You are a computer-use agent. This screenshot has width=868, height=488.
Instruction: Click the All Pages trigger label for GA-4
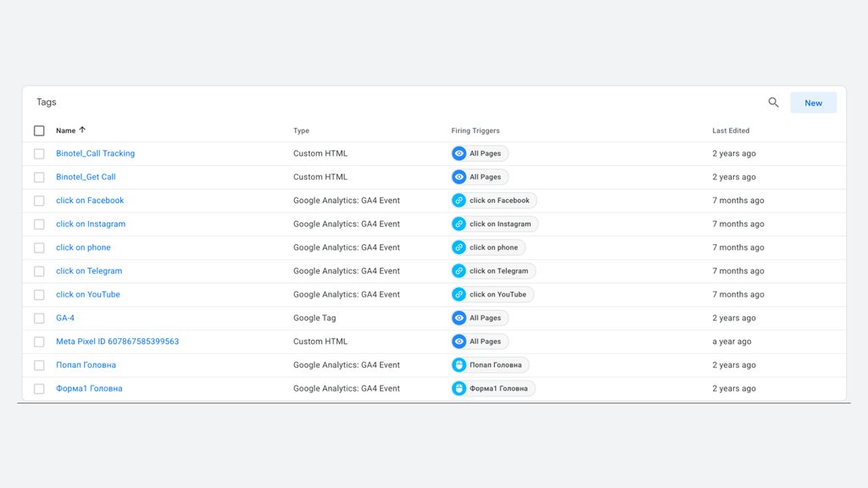pyautogui.click(x=486, y=319)
